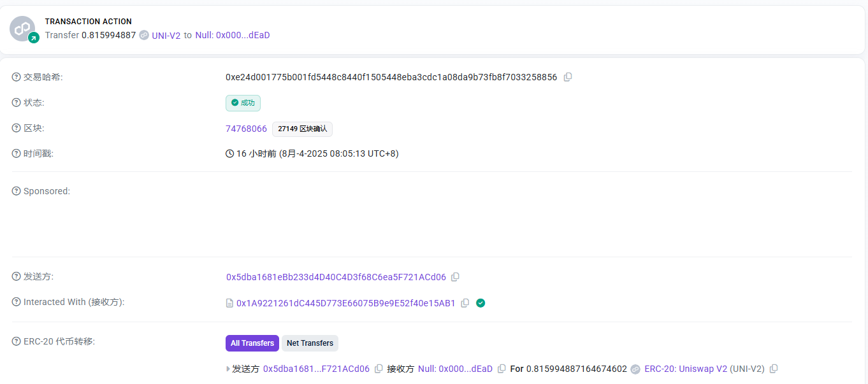Select the All Transfers tab
Screen dimensions: 868x384
pos(252,343)
